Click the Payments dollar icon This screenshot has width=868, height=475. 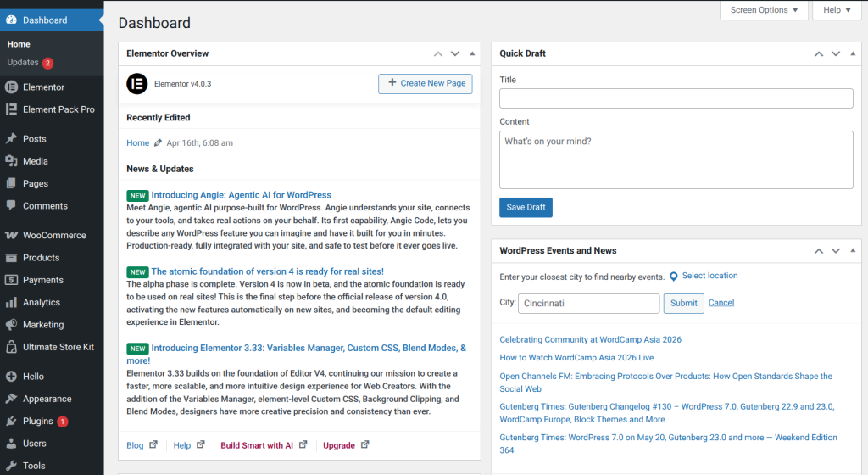pyautogui.click(x=11, y=280)
